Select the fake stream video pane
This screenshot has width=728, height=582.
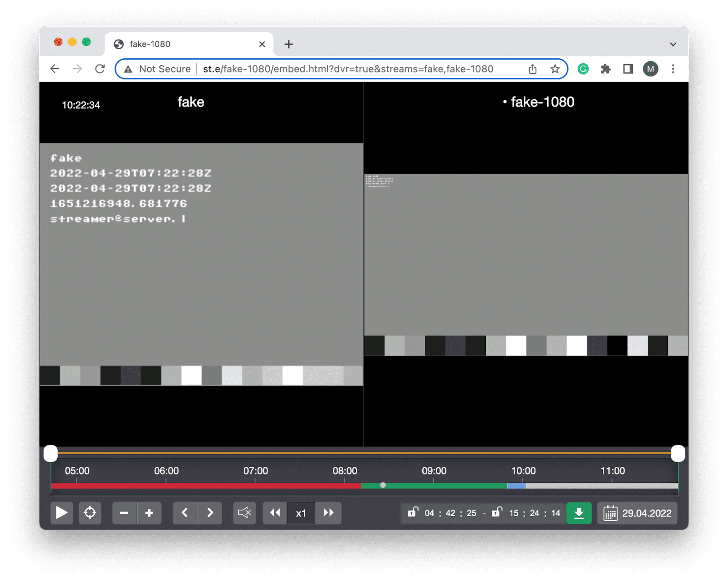[x=201, y=264]
